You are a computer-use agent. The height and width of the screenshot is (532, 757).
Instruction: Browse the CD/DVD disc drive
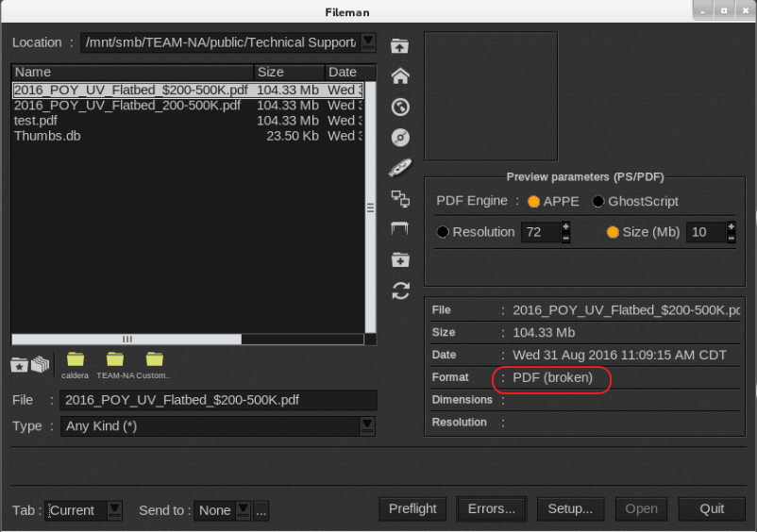[400, 138]
